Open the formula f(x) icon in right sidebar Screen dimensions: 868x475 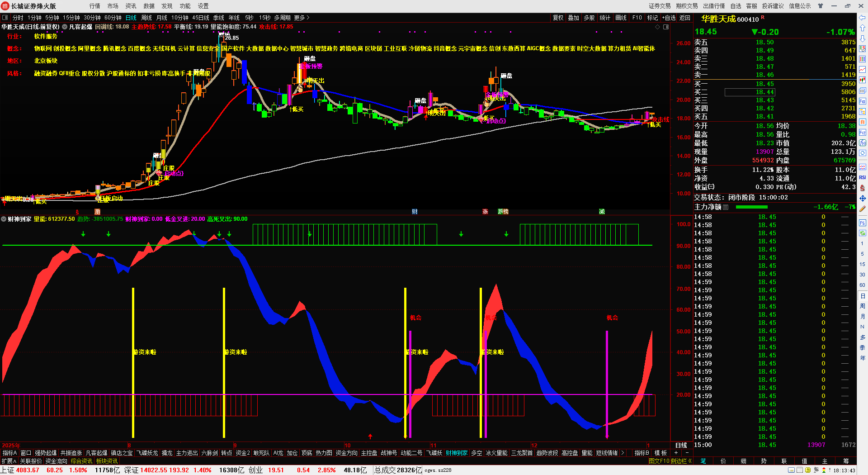863,143
